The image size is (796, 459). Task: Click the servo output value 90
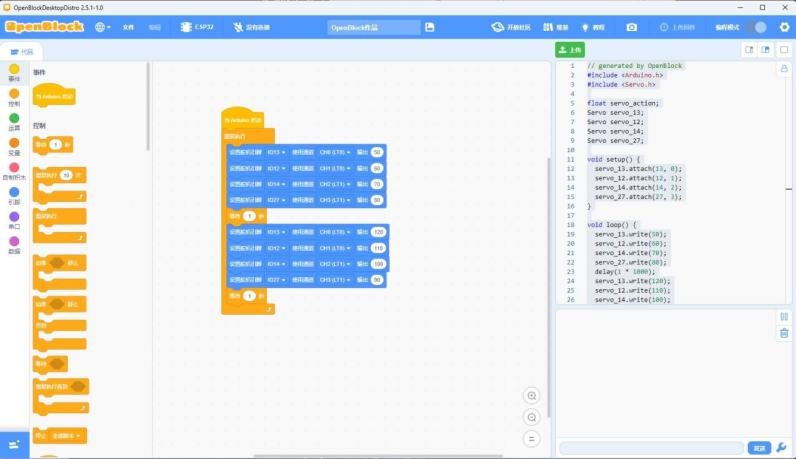(x=377, y=280)
